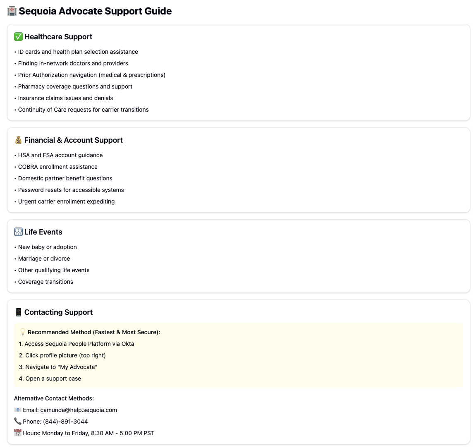This screenshot has height=448, width=476.
Task: Click the calendar icon beside Hours
Action: (18, 433)
